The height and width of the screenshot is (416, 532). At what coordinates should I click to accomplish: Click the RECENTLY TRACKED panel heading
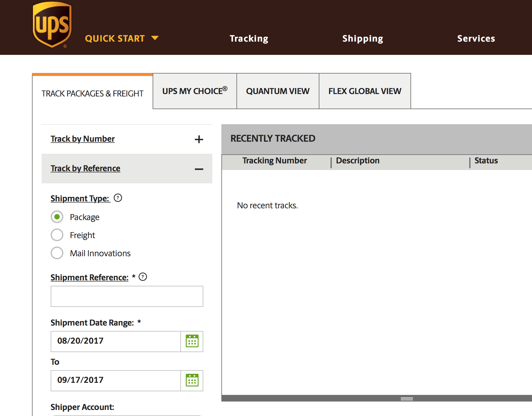click(273, 138)
